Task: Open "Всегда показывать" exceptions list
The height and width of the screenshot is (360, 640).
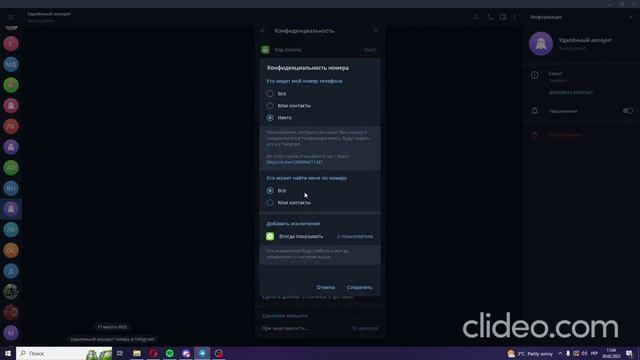Action: click(x=320, y=236)
